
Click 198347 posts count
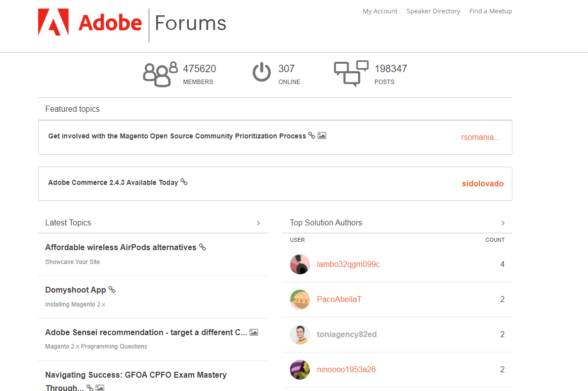click(391, 69)
